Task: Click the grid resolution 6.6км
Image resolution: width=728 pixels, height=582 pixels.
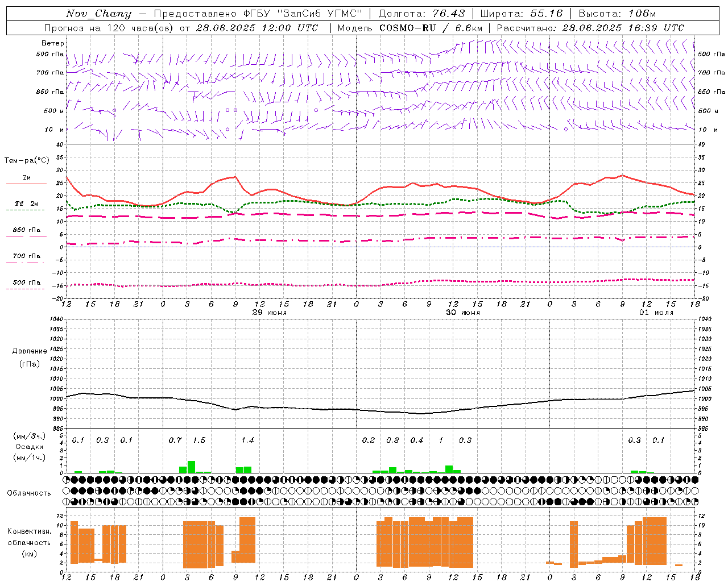Action: point(469,28)
